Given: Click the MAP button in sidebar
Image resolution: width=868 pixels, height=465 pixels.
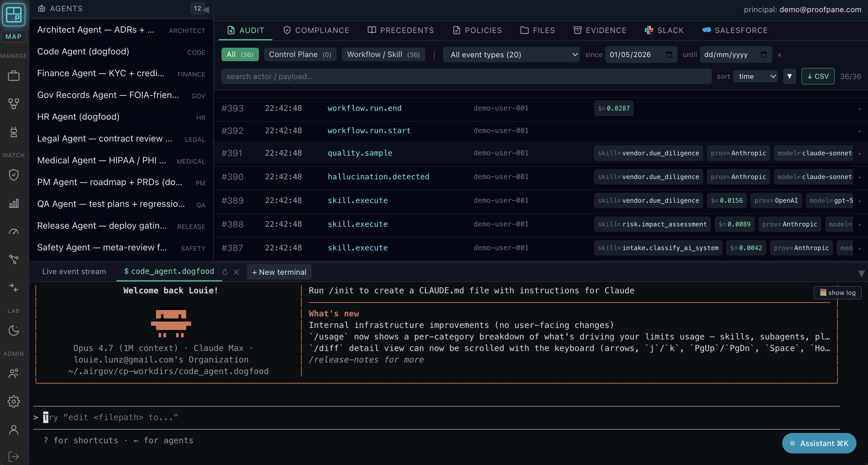Looking at the screenshot, I should click(x=13, y=37).
